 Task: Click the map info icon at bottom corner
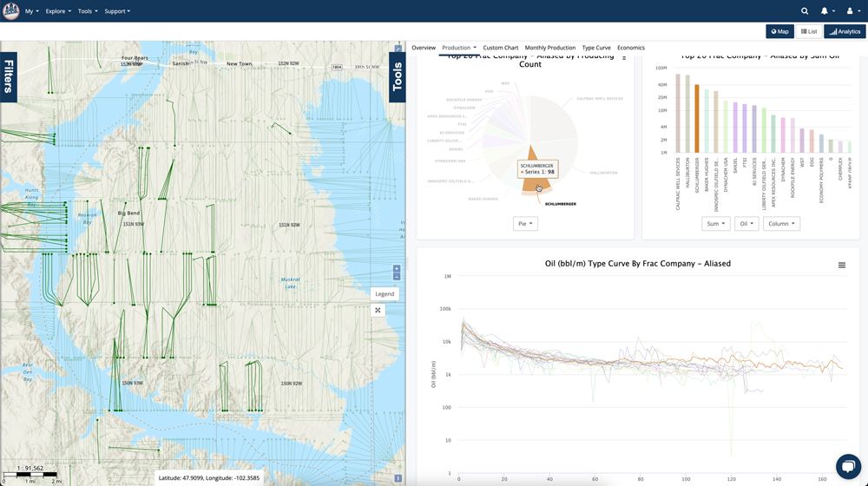pyautogui.click(x=398, y=478)
